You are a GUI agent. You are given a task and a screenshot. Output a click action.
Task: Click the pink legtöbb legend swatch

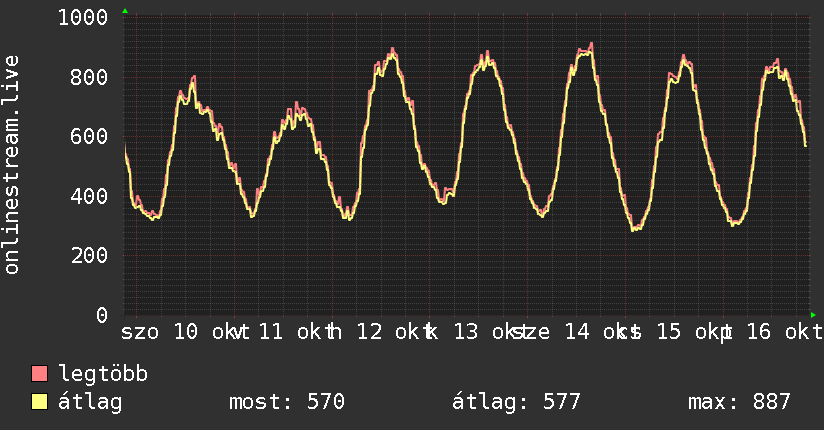point(39,374)
